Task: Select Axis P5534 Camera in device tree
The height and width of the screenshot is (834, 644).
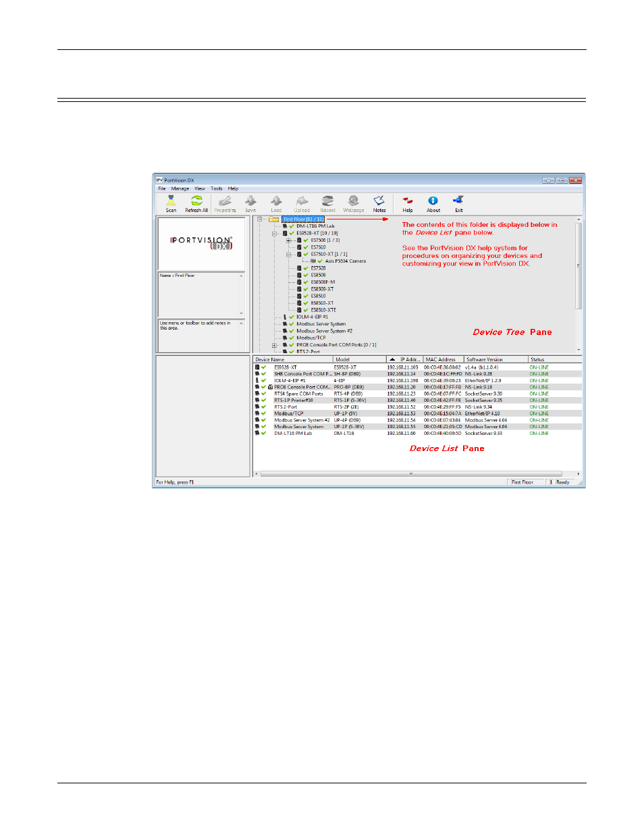Action: point(346,261)
